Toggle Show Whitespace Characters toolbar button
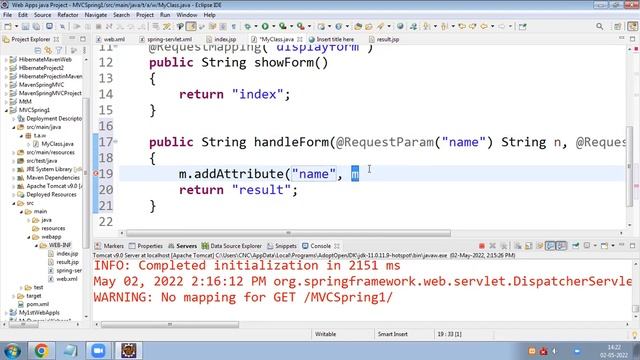 pyautogui.click(x=233, y=27)
